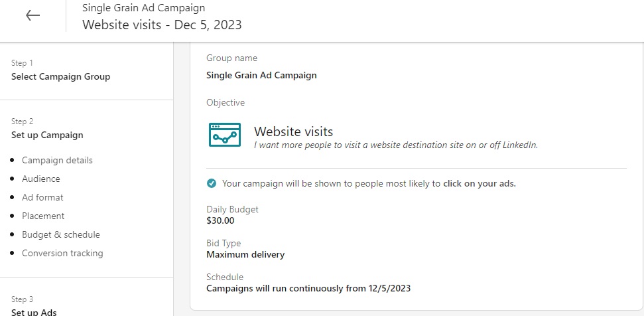644x316 pixels.
Task: Select Ad format in sidebar
Action: 42,197
